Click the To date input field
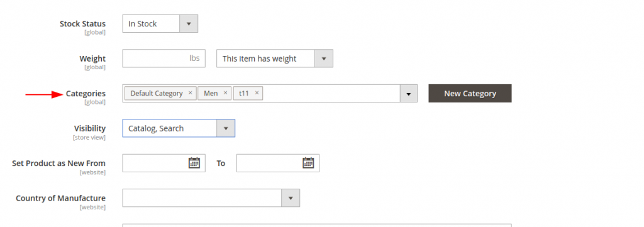Screen dimensions: 644x227 [x=277, y=163]
